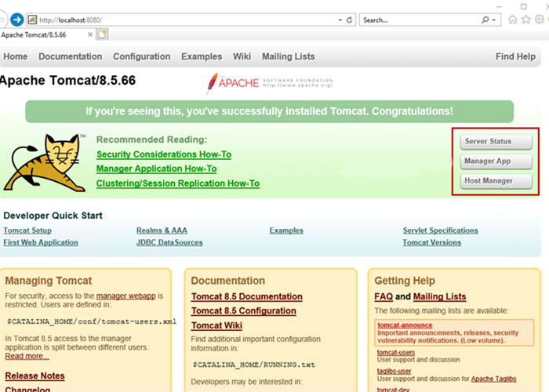This screenshot has height=392, width=549.
Task: Open Mailing Lists in the navigation bar
Action: click(x=289, y=56)
